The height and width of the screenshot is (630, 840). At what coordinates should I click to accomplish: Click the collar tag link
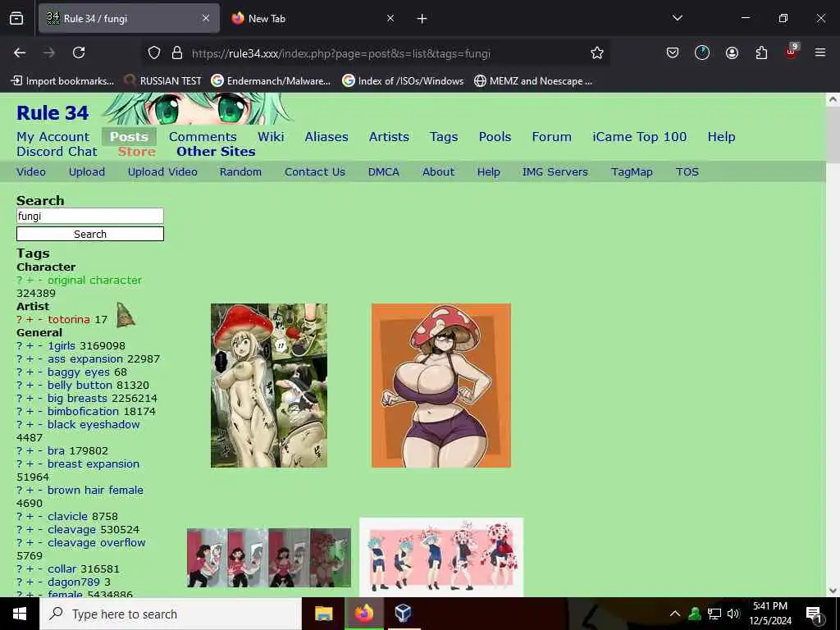(x=62, y=569)
